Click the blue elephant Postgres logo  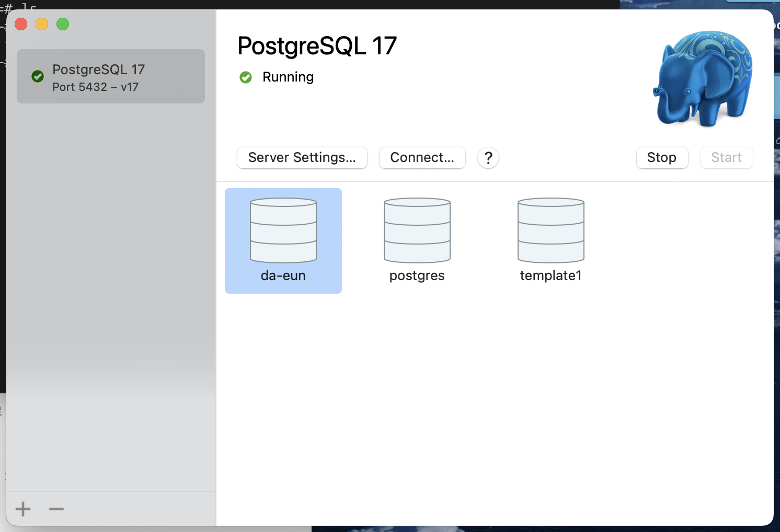pos(703,78)
